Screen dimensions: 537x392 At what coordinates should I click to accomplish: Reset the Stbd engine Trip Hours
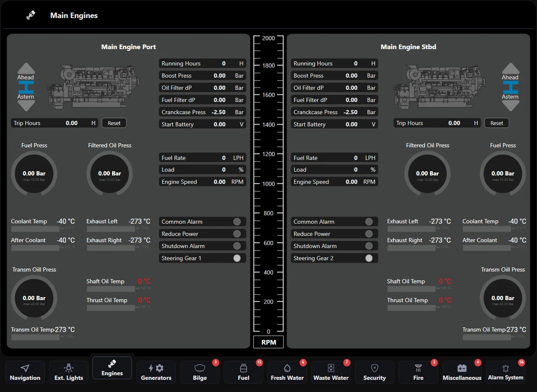(x=497, y=123)
